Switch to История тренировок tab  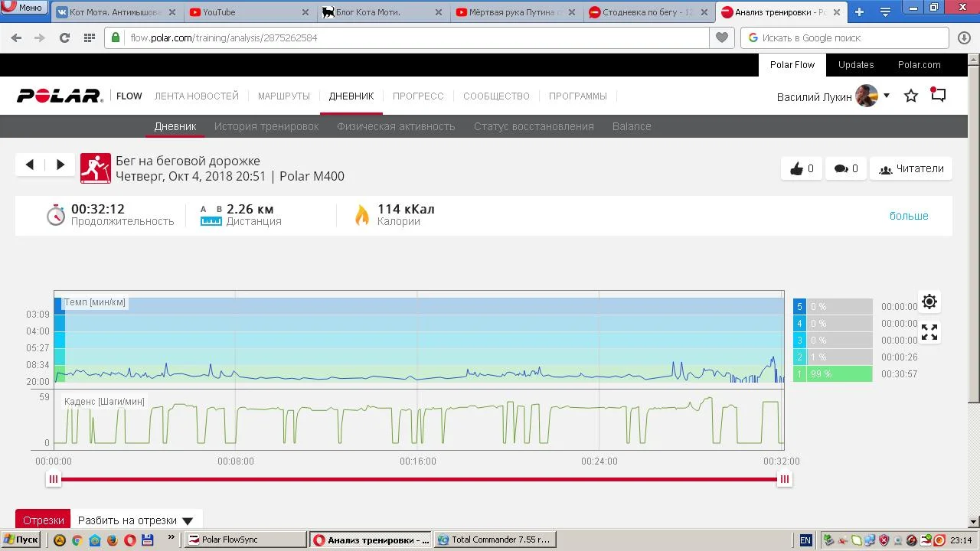266,126
